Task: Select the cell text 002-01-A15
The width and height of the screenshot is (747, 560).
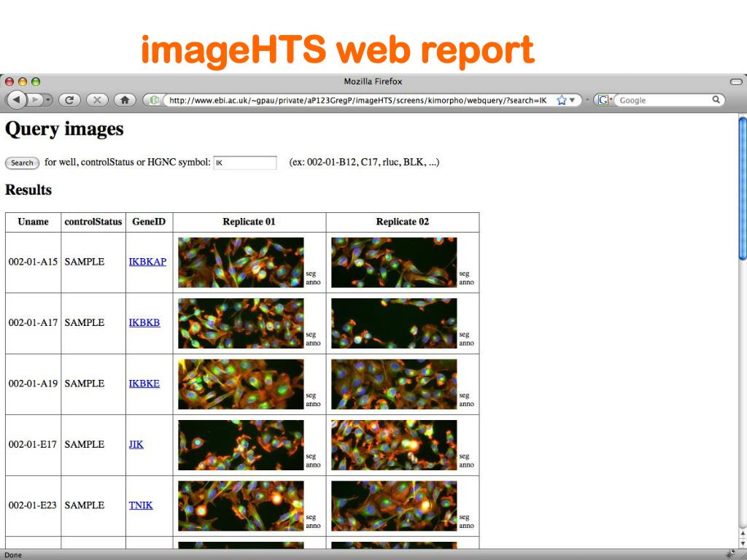Action: [x=33, y=262]
